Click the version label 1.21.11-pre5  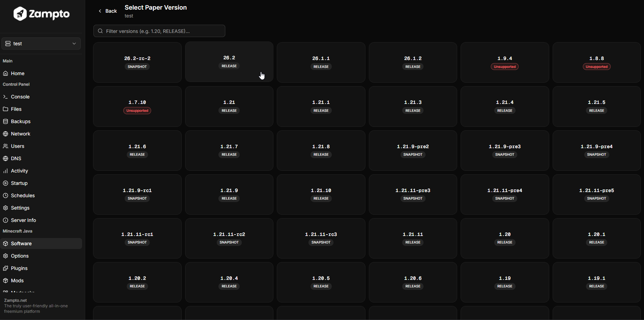tap(597, 190)
